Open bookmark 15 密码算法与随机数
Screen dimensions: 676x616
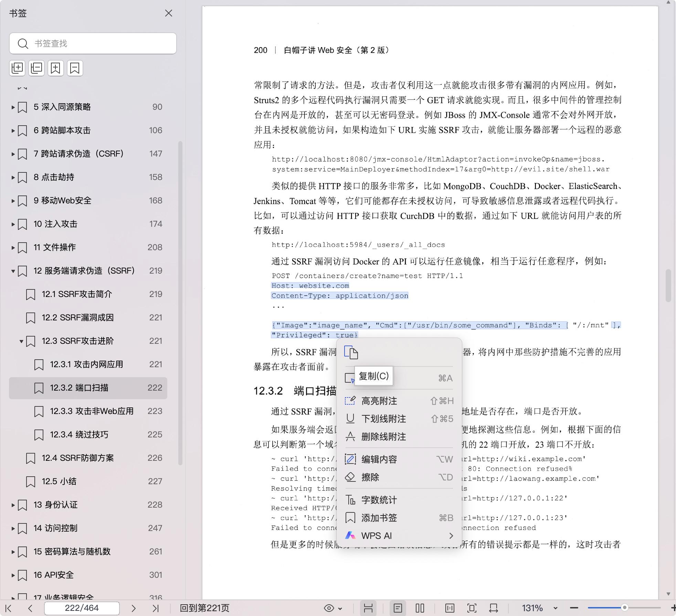click(88, 552)
